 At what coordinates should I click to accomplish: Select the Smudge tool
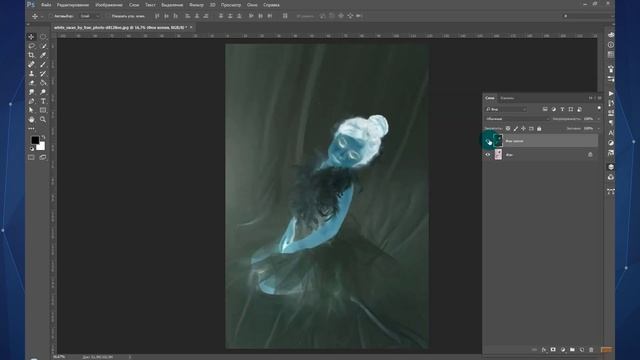[31, 92]
